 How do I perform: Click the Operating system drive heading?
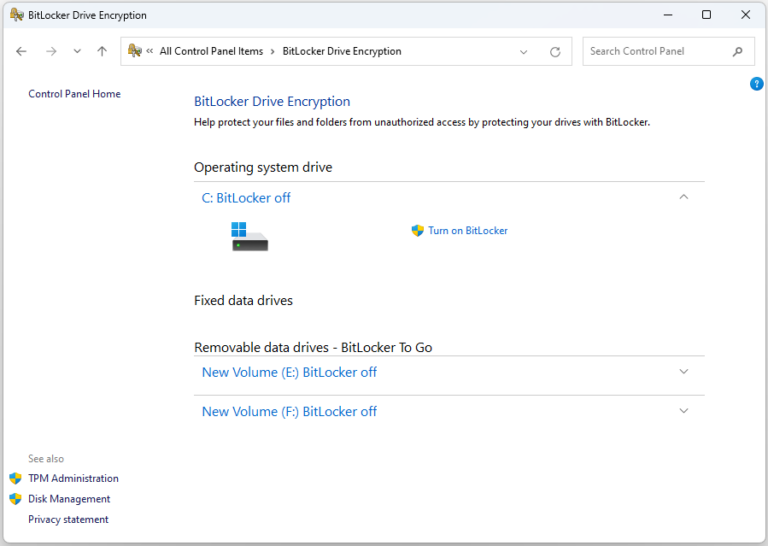(263, 167)
